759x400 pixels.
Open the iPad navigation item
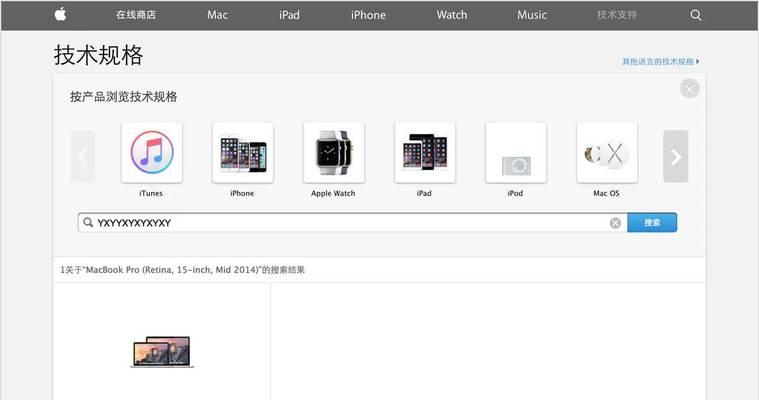(x=289, y=15)
